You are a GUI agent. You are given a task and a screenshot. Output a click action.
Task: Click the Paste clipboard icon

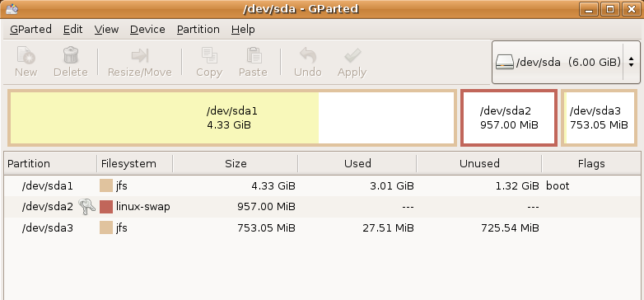click(254, 55)
